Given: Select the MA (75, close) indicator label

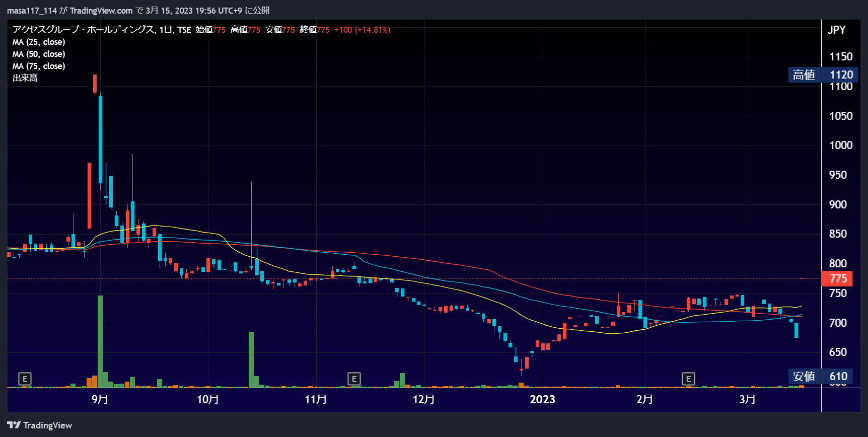Looking at the screenshot, I should (x=39, y=66).
